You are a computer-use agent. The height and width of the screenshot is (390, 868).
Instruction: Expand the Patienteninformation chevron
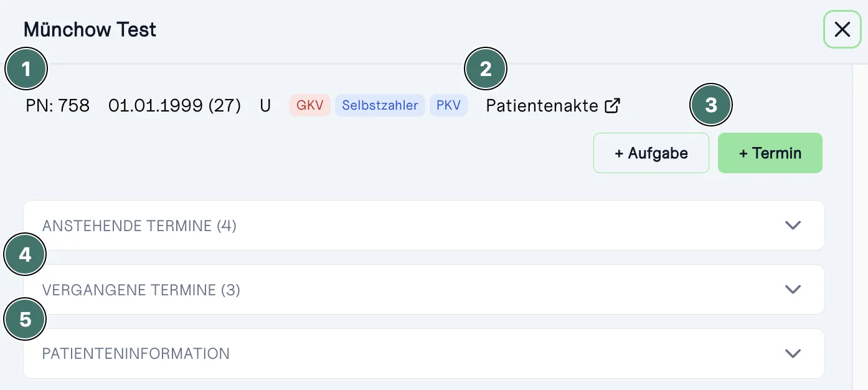793,353
